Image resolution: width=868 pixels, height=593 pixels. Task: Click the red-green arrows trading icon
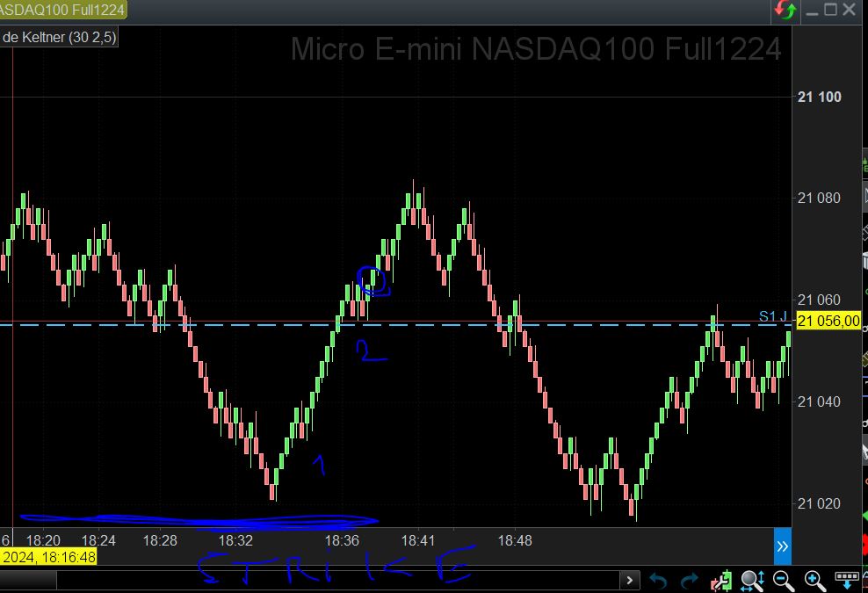(785, 10)
